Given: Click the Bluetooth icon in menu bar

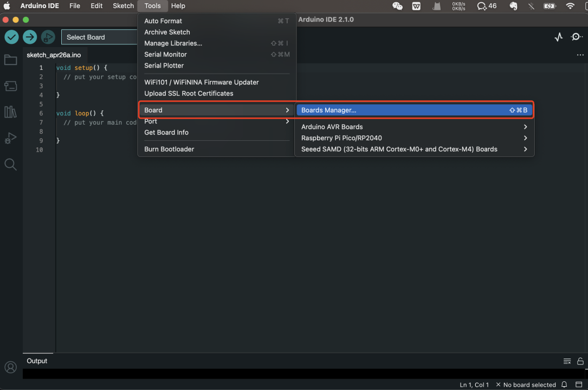Looking at the screenshot, I should pyautogui.click(x=531, y=5).
